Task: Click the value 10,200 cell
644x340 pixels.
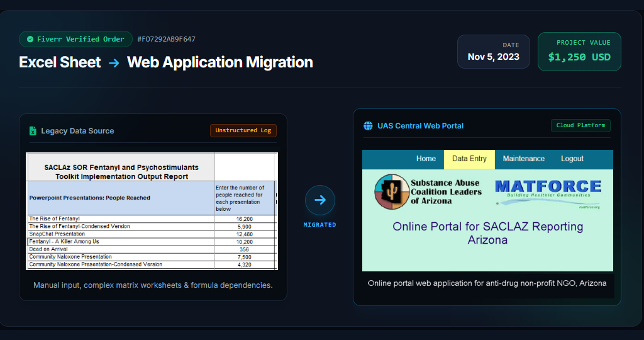Action: click(245, 242)
